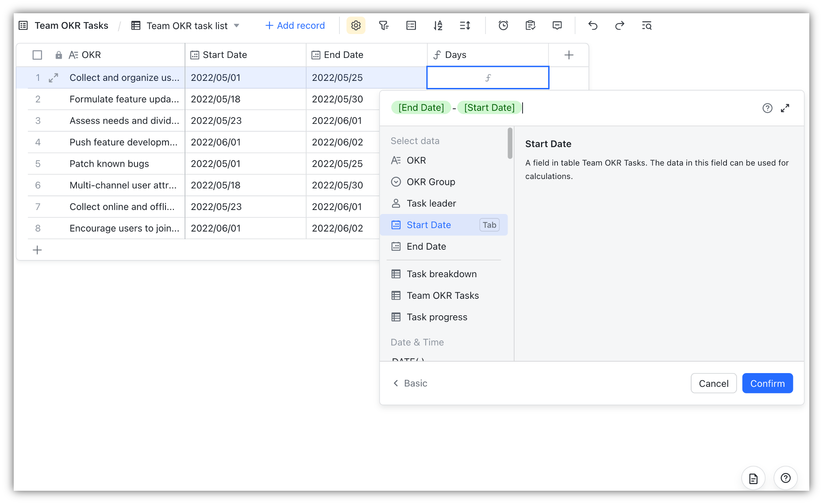The height and width of the screenshot is (504, 823).
Task: Choose Task leader field in data list
Action: click(x=431, y=203)
